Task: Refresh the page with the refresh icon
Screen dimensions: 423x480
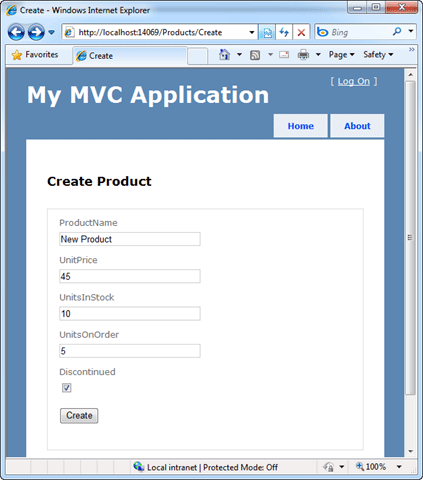Action: point(284,32)
